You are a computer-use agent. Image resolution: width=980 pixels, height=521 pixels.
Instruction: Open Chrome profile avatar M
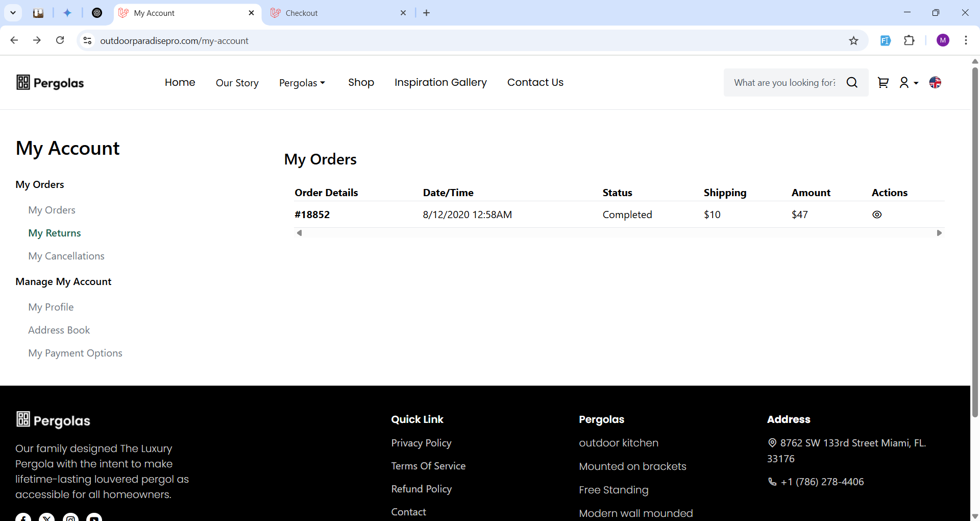943,40
